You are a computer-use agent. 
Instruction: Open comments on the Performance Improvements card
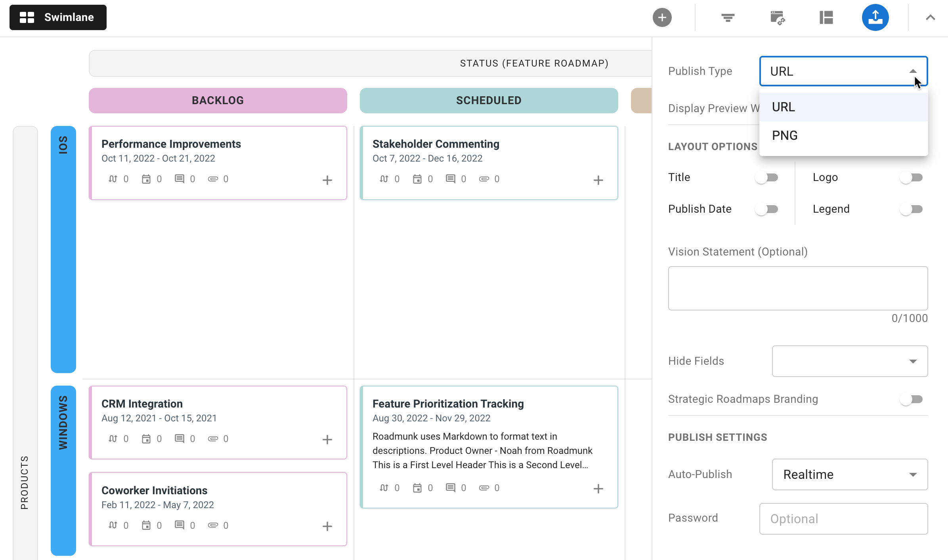pos(179,179)
